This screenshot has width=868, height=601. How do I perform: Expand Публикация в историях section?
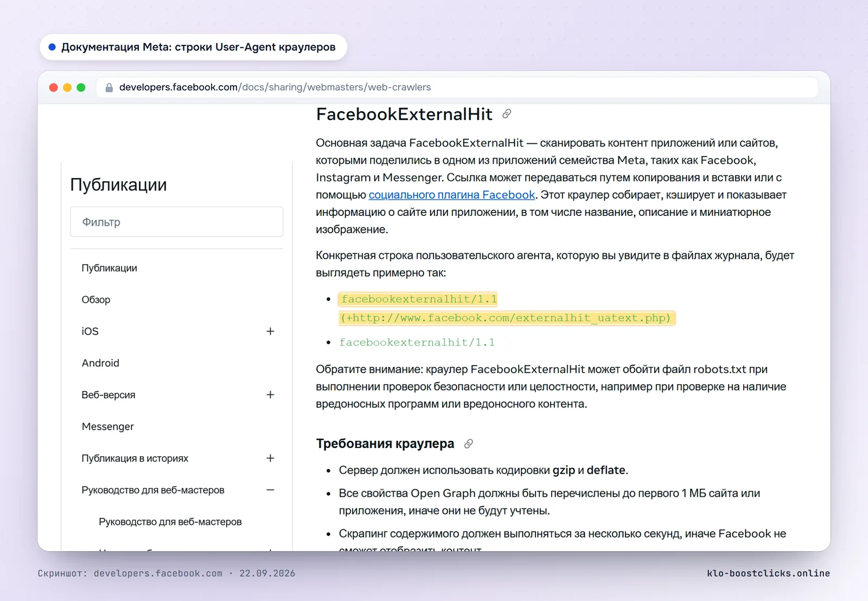[270, 458]
